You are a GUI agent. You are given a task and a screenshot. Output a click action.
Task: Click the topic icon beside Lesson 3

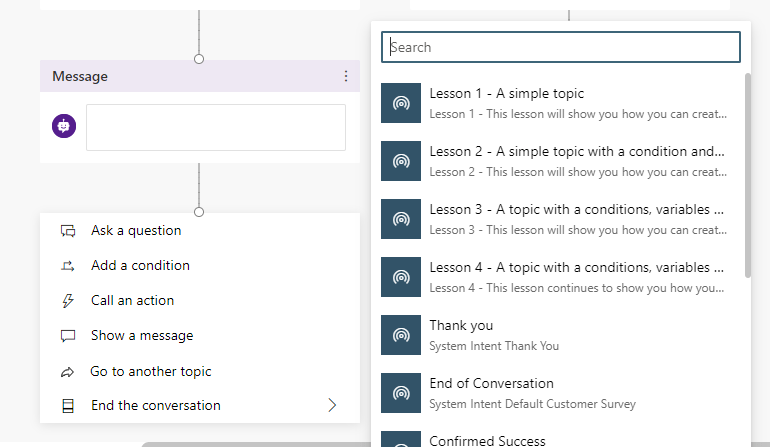pyautogui.click(x=401, y=219)
